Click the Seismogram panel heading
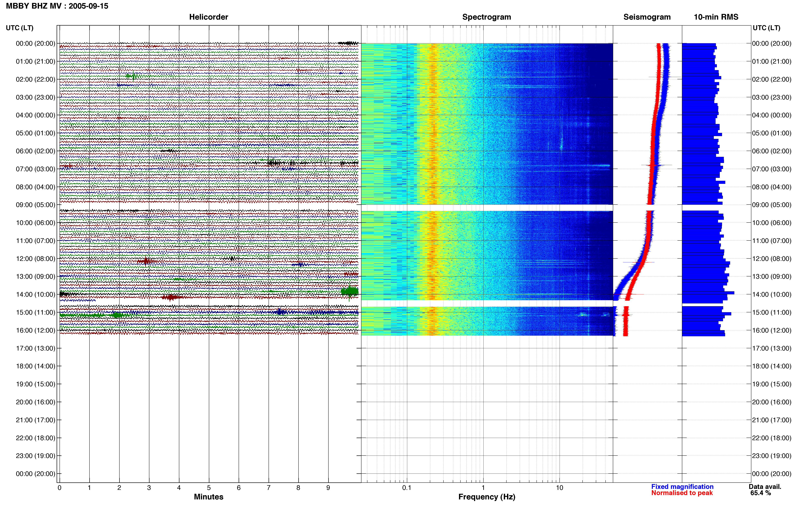 click(x=647, y=17)
